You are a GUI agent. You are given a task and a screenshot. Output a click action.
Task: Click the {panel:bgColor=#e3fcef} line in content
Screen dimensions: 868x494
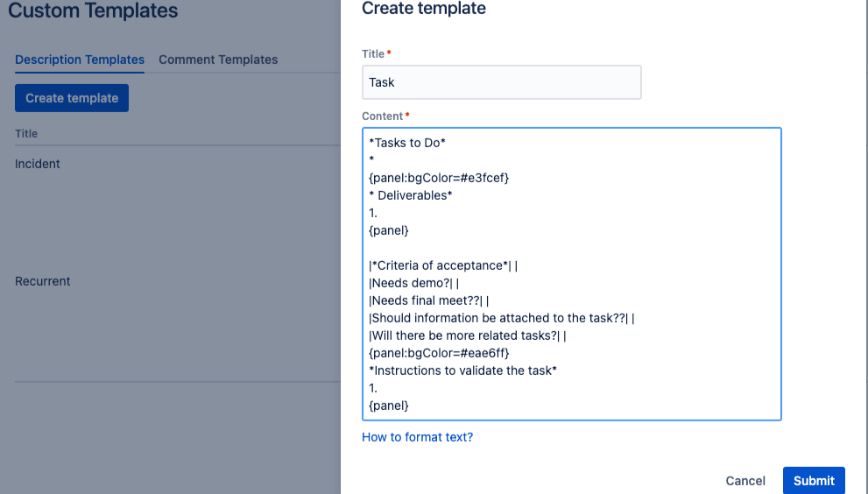coord(439,178)
